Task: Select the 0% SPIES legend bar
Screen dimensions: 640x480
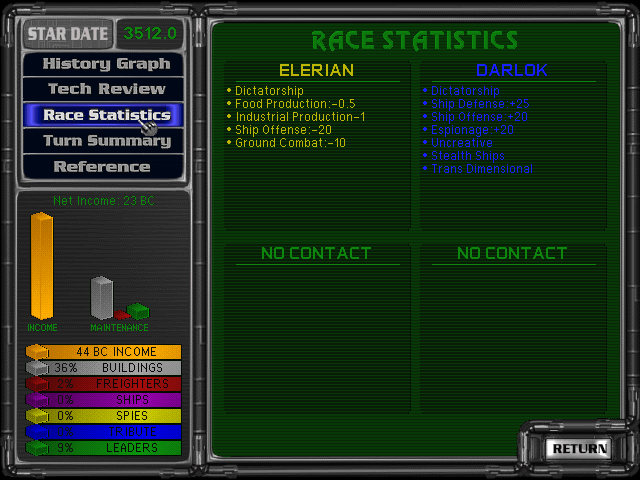Action: pos(103,416)
